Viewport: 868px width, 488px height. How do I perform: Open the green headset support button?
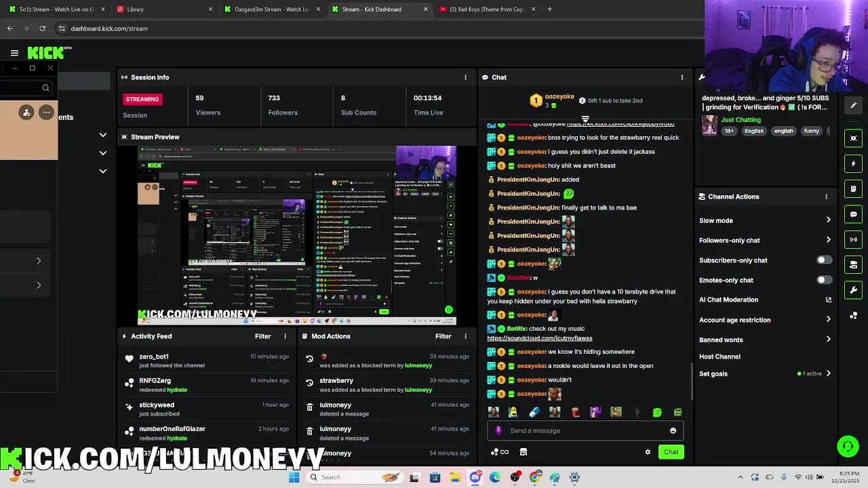point(848,446)
